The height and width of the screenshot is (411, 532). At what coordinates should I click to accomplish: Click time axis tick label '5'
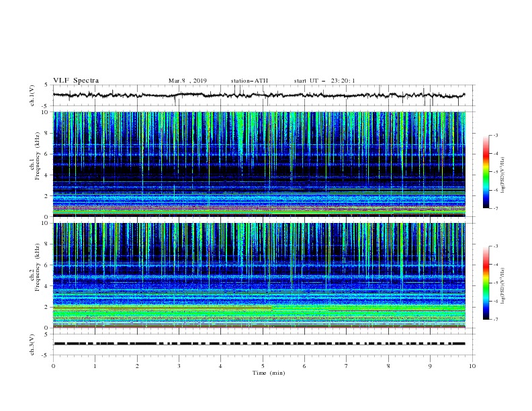pos(263,366)
